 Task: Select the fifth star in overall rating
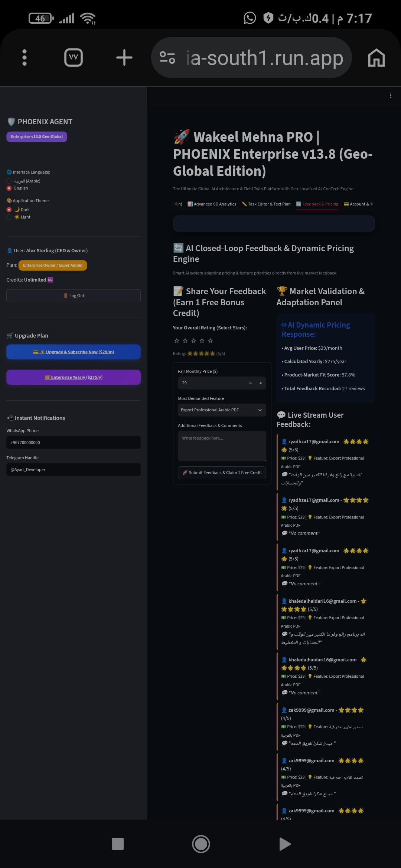211,341
